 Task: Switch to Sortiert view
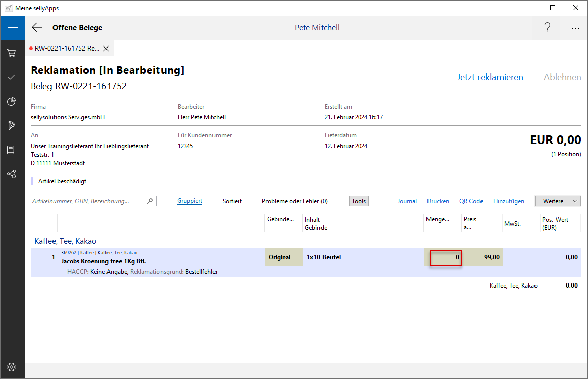[x=232, y=201]
